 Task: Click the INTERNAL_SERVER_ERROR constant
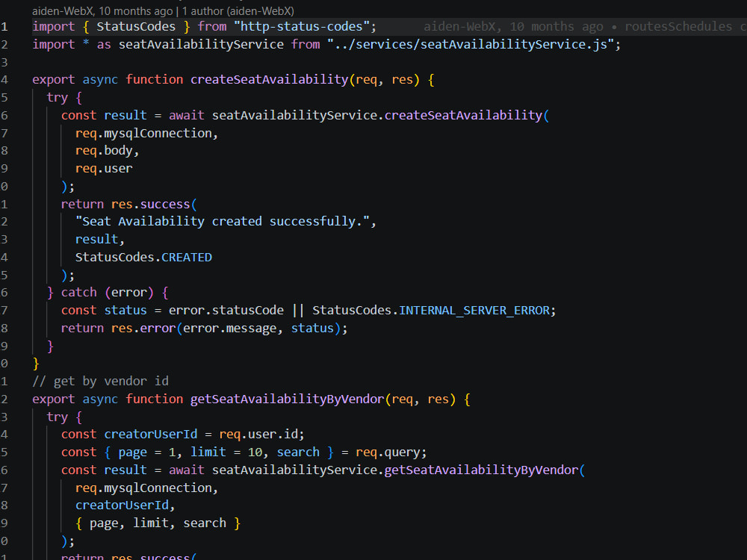click(x=474, y=311)
